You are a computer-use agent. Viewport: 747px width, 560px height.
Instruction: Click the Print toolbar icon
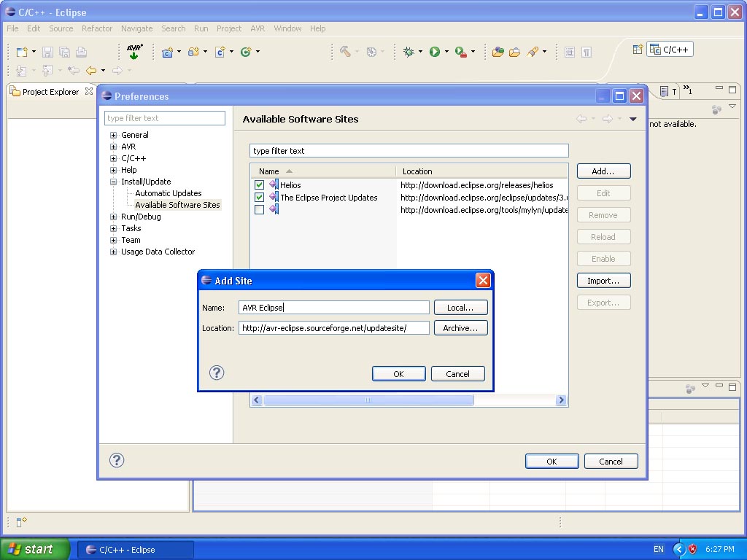click(x=82, y=52)
